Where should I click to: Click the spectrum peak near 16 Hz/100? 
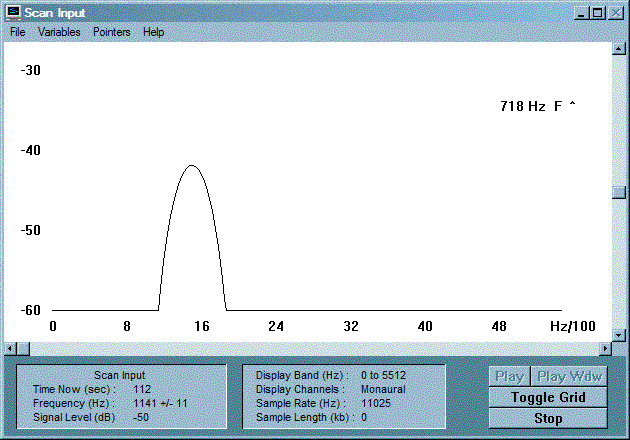(192, 166)
